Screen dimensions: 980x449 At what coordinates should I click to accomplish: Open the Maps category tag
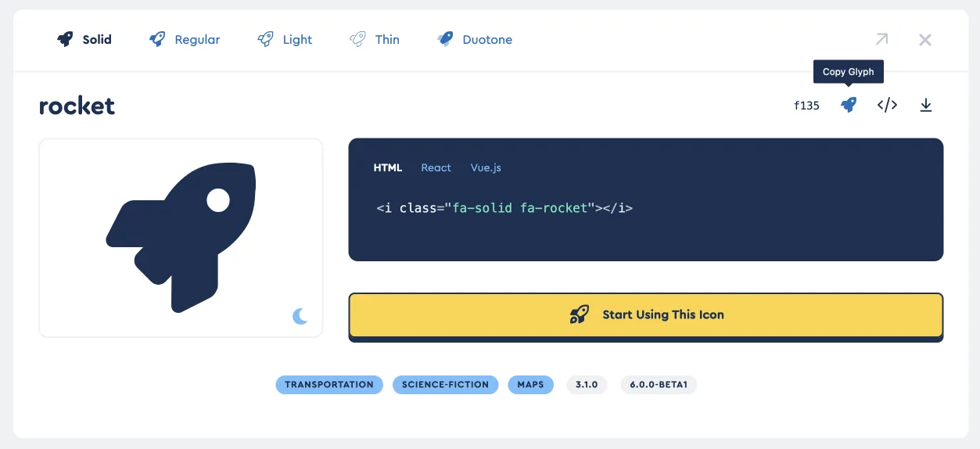(530, 385)
